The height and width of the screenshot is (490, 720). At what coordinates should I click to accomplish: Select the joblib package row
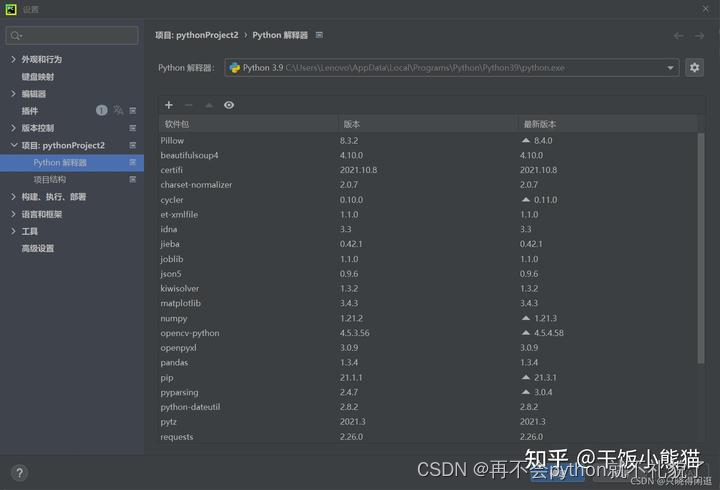click(428, 259)
